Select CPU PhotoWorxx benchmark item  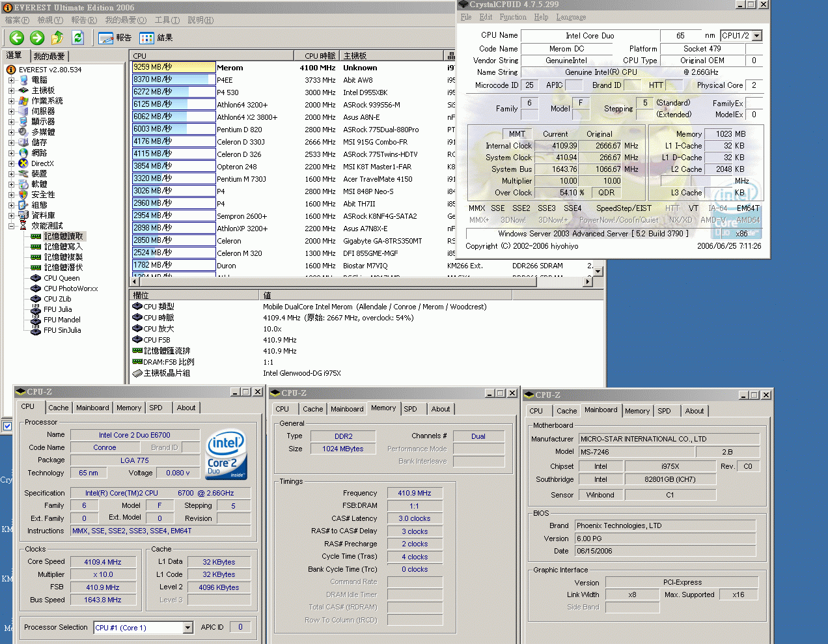tap(71, 288)
